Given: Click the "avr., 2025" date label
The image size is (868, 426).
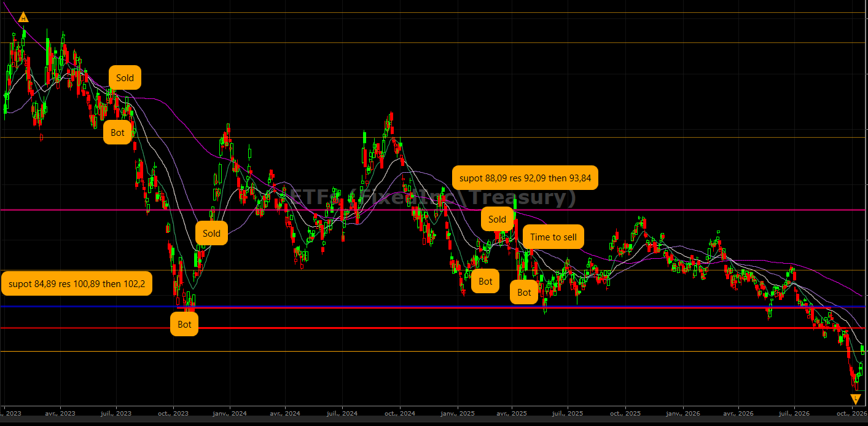Looking at the screenshot, I should [x=511, y=414].
